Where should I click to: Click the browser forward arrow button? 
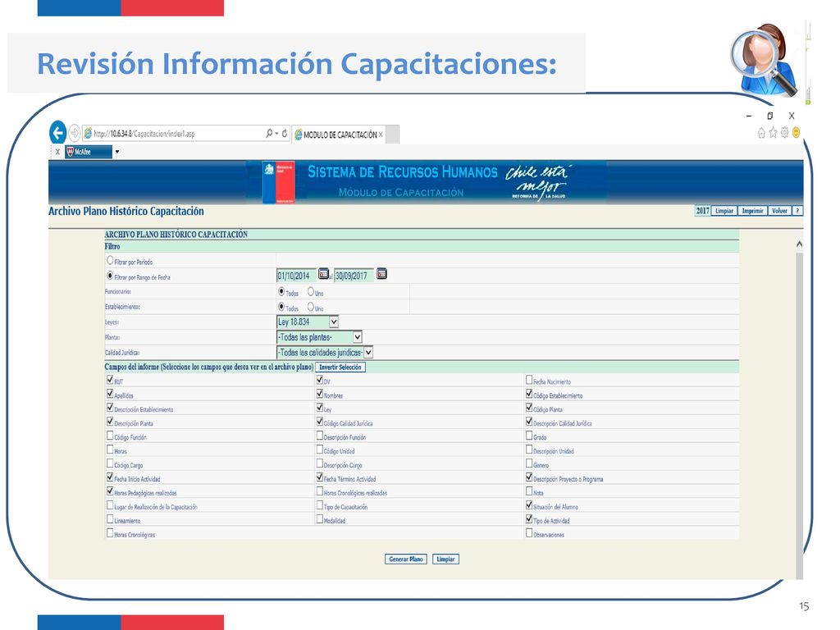click(x=75, y=133)
